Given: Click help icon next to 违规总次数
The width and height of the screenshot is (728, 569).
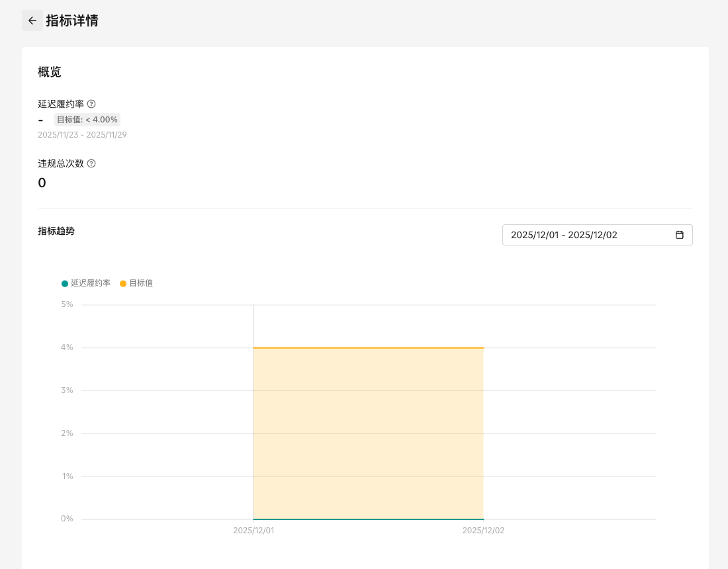Looking at the screenshot, I should point(91,163).
